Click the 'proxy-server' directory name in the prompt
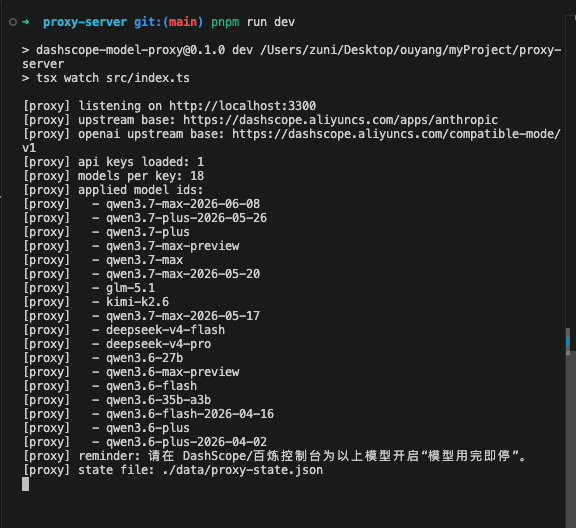 coord(85,22)
